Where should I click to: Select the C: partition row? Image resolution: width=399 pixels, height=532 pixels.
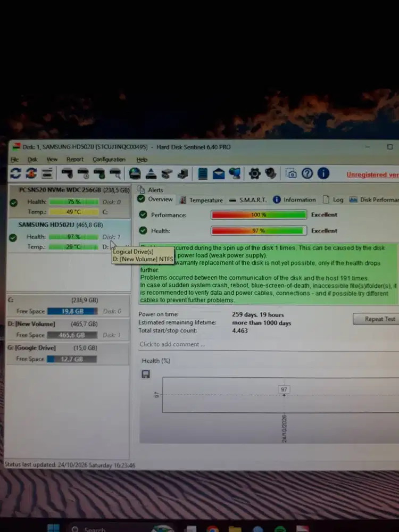click(68, 306)
